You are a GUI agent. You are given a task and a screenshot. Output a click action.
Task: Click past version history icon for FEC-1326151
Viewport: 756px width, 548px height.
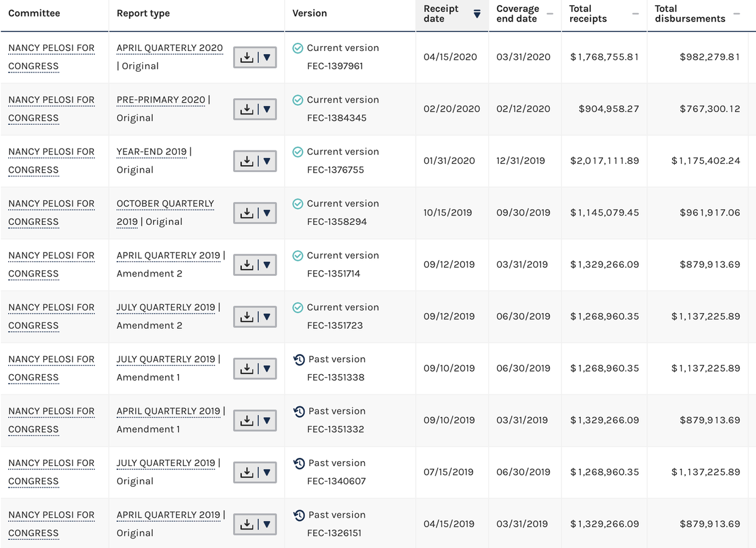(299, 515)
